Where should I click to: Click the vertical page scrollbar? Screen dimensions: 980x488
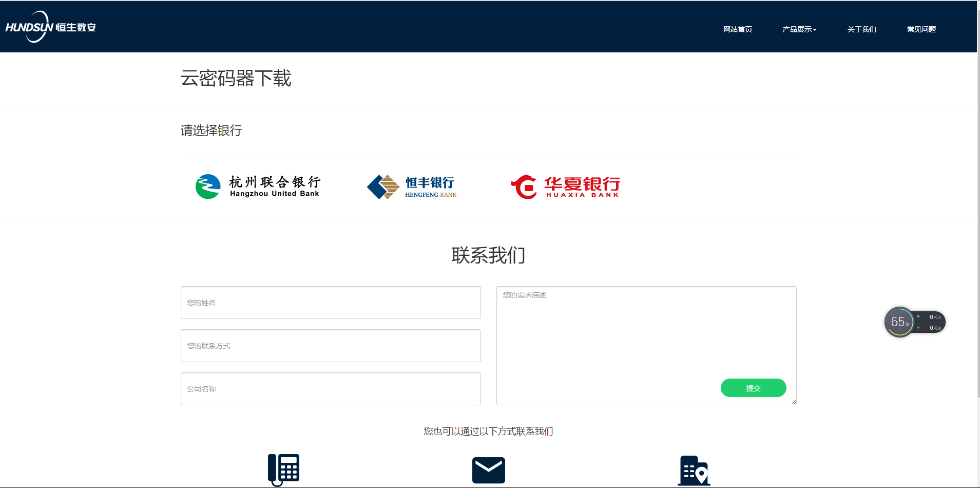point(978,205)
